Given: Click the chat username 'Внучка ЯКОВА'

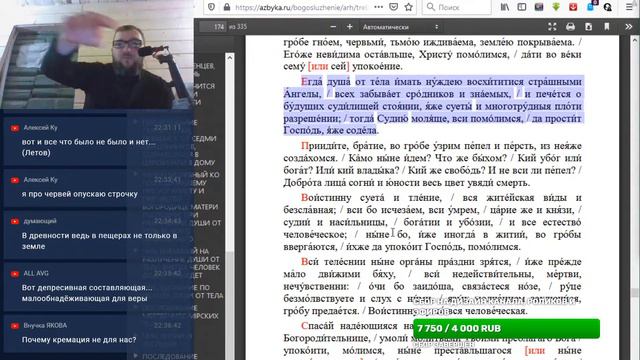Looking at the screenshot, I should [45, 325].
